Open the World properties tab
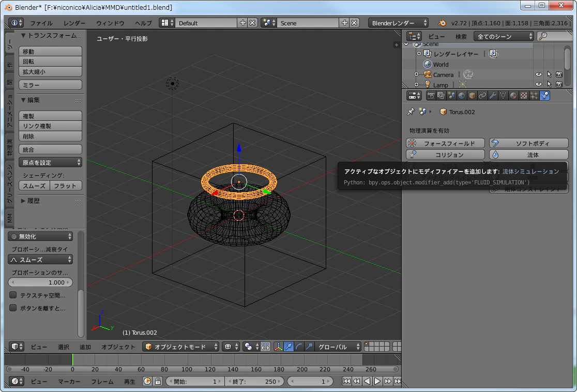Viewport: 577px width, 392px height. pyautogui.click(x=462, y=96)
